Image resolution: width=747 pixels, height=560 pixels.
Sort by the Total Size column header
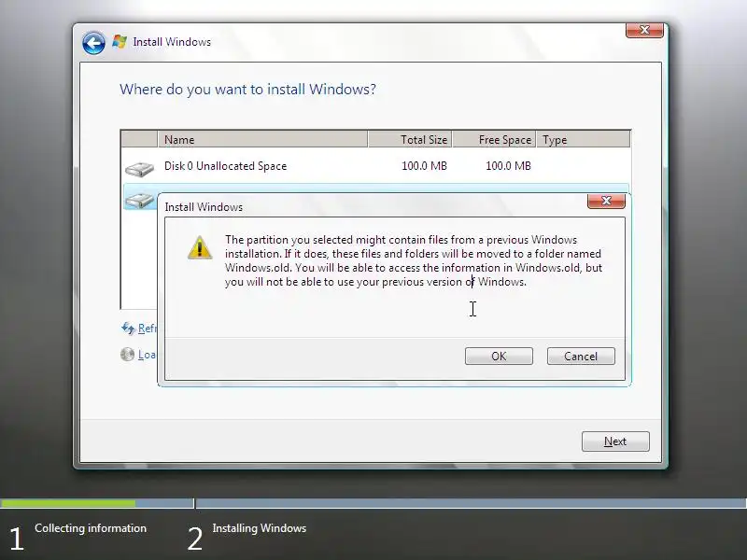[x=410, y=139]
